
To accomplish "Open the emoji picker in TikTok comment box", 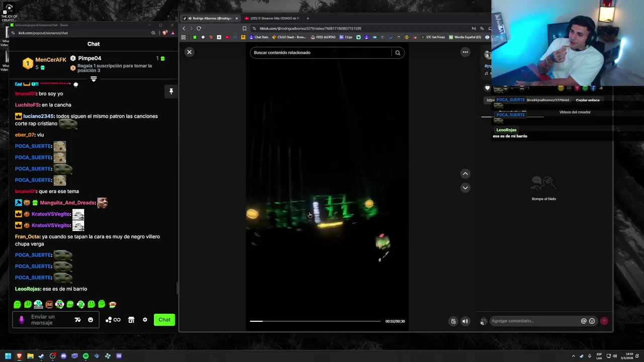I will [592, 321].
